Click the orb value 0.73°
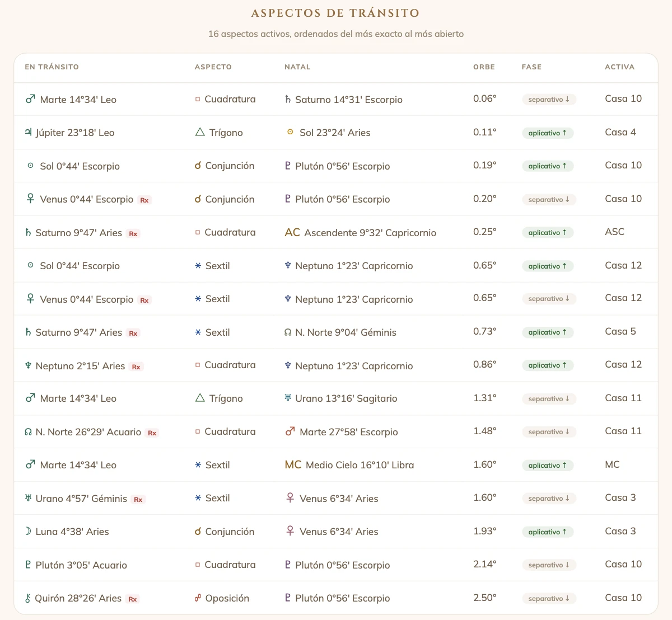 pyautogui.click(x=485, y=331)
